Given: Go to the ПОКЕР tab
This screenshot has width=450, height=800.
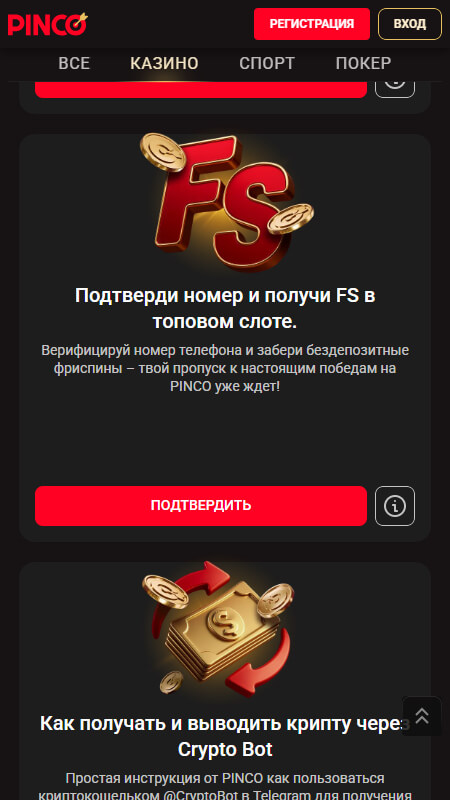Looking at the screenshot, I should pyautogui.click(x=363, y=63).
